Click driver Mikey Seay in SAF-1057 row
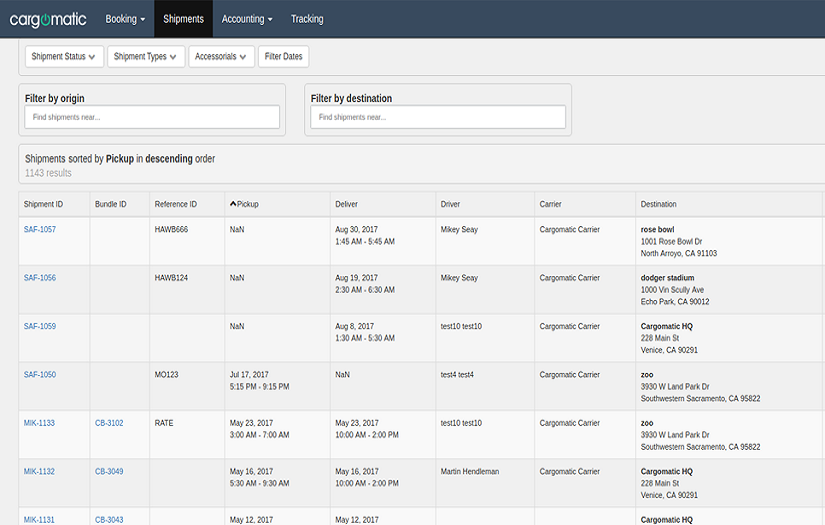Image resolution: width=825 pixels, height=525 pixels. pyautogui.click(x=459, y=229)
